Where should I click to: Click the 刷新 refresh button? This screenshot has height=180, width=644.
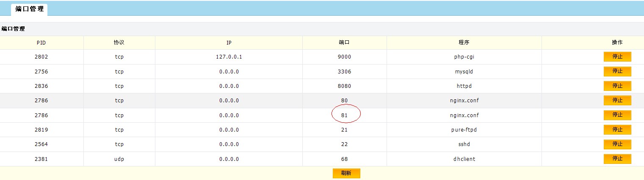(x=346, y=173)
